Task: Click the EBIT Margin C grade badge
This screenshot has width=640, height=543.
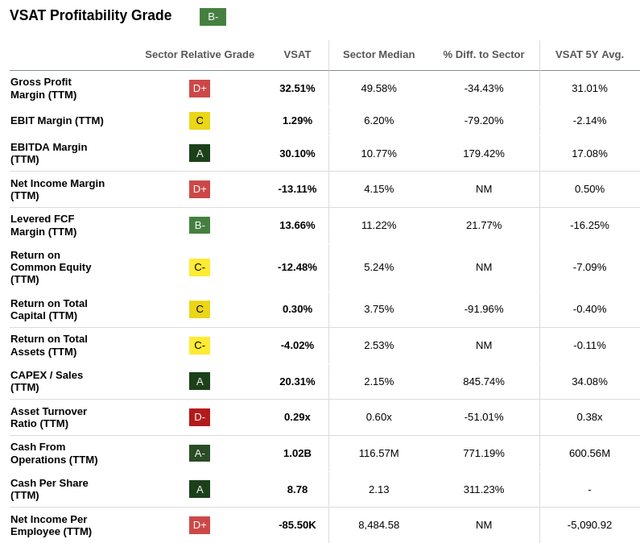Action: (199, 121)
